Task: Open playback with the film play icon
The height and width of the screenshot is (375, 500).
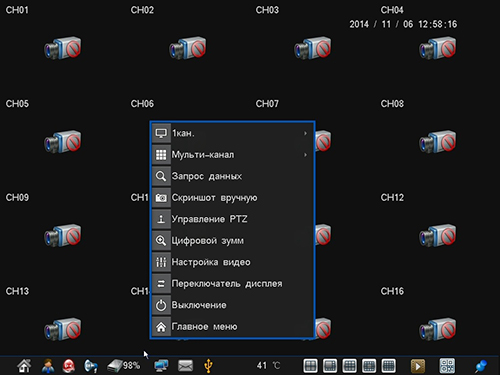Action: tap(418, 366)
